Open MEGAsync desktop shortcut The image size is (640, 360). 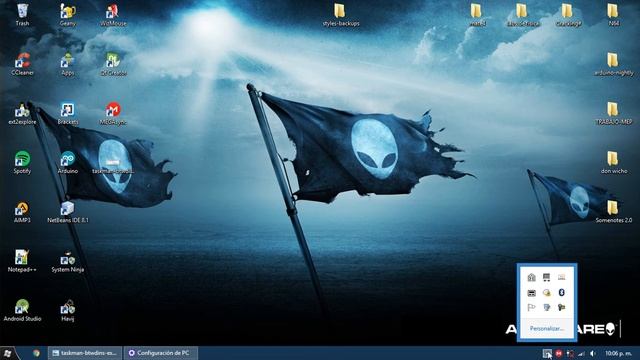pos(113,113)
